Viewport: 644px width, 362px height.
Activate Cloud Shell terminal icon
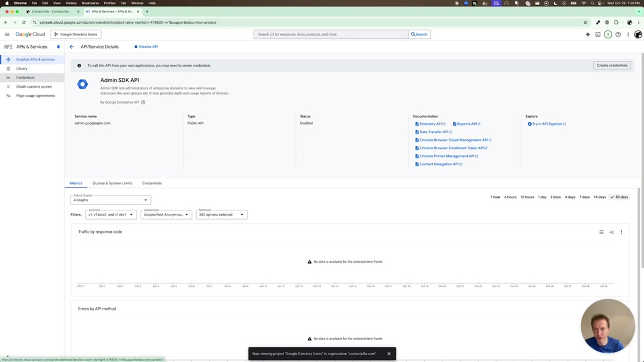[x=598, y=35]
